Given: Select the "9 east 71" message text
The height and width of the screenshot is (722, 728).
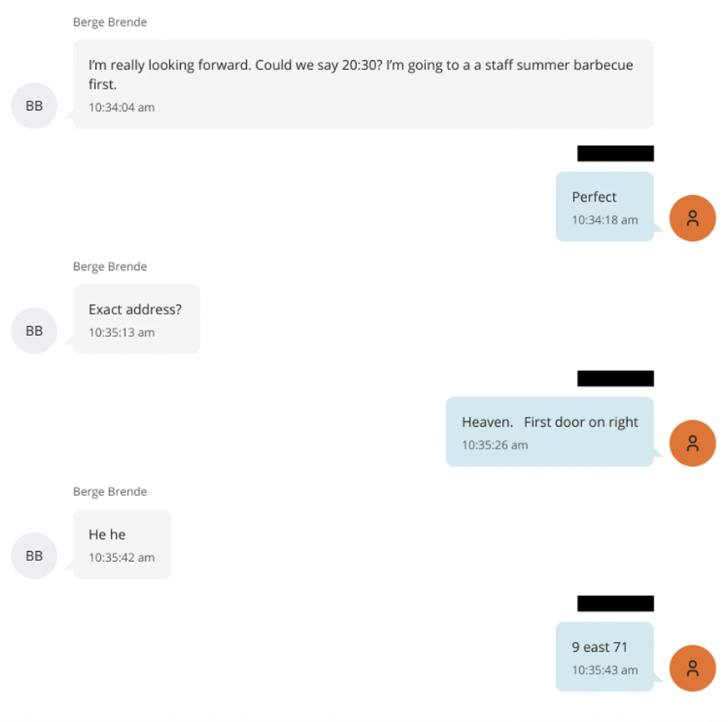Looking at the screenshot, I should click(600, 648).
